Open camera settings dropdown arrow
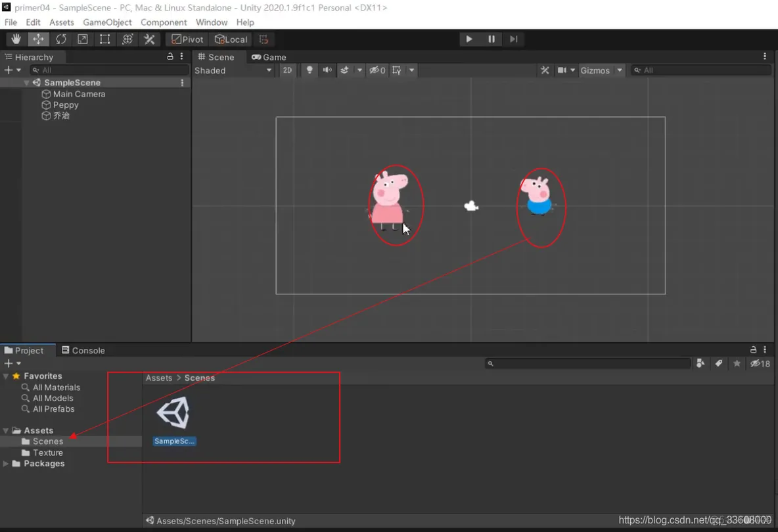The height and width of the screenshot is (532, 778). tap(572, 70)
